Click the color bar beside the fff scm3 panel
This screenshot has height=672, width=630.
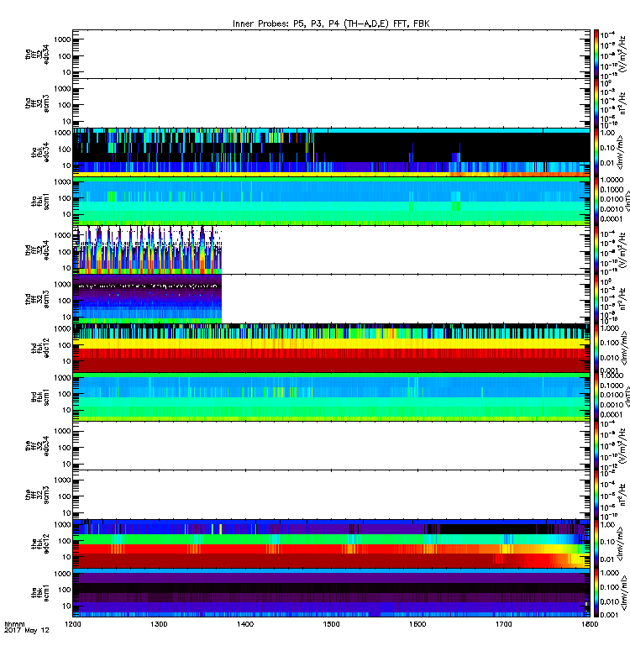click(596, 495)
